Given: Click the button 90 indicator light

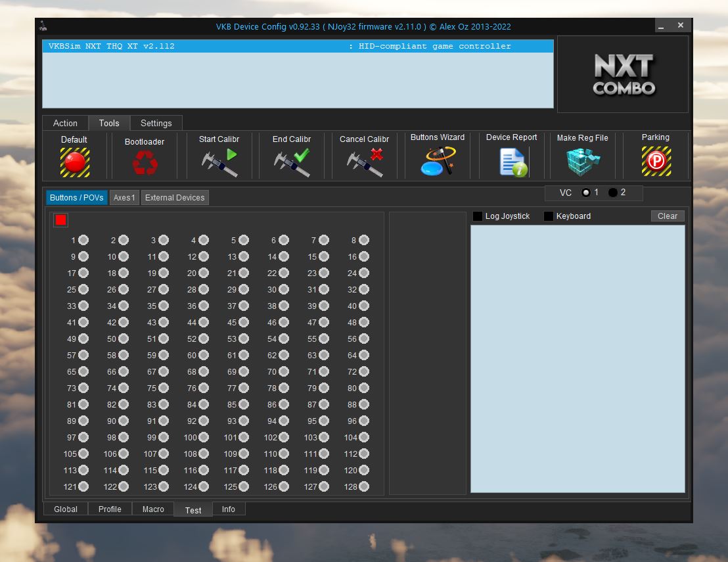Looking at the screenshot, I should 124,421.
